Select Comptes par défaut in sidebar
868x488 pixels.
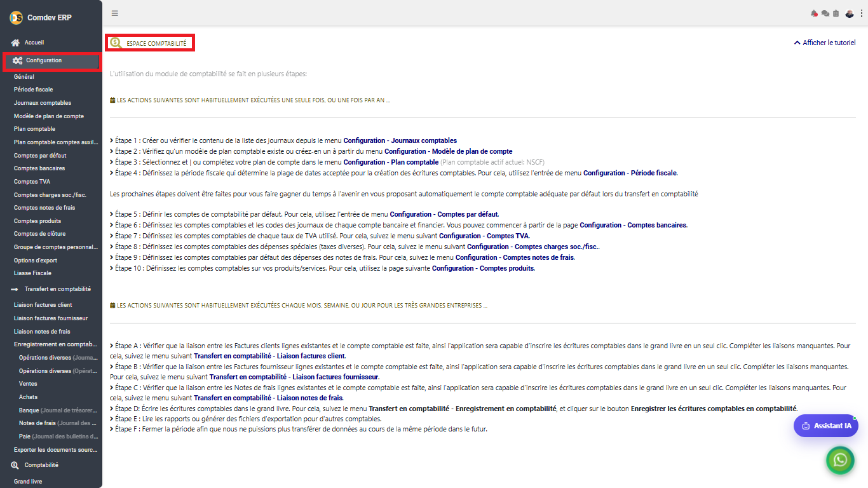coord(40,156)
